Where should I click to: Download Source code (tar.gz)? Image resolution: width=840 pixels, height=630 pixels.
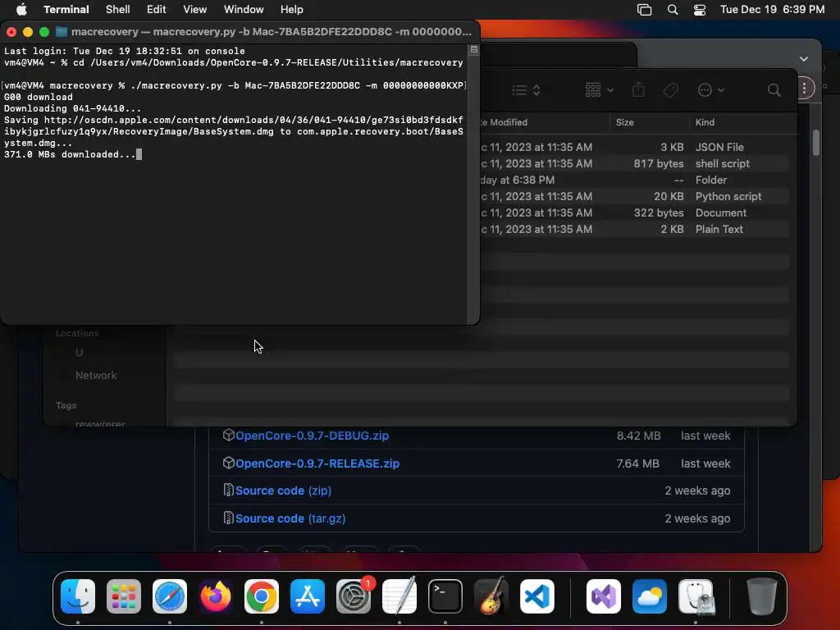pyautogui.click(x=290, y=518)
